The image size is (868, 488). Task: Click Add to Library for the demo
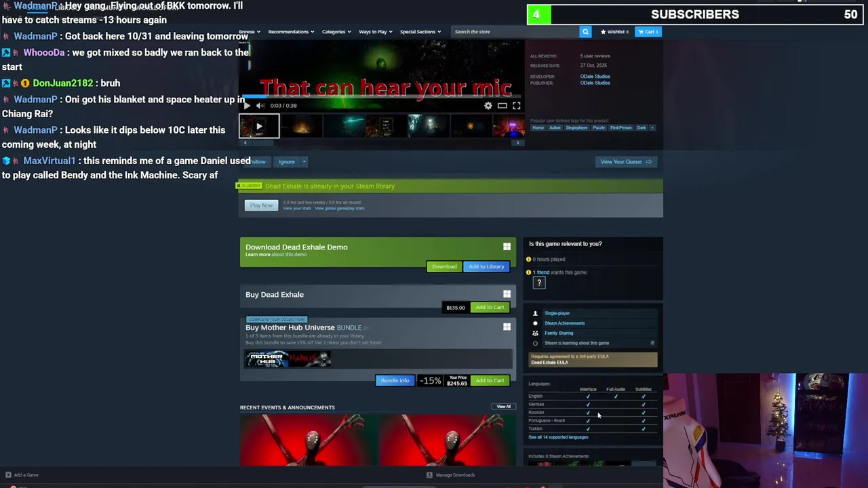point(486,266)
